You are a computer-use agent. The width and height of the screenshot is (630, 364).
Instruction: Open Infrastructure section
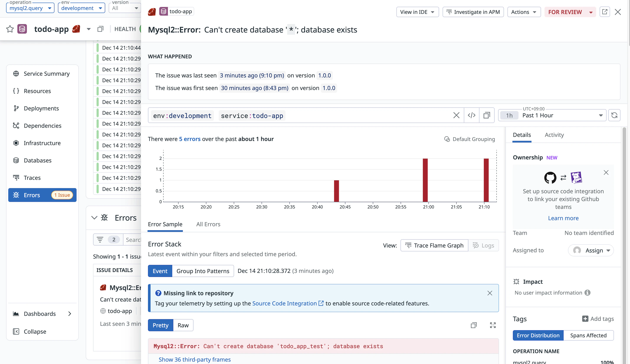pyautogui.click(x=42, y=143)
